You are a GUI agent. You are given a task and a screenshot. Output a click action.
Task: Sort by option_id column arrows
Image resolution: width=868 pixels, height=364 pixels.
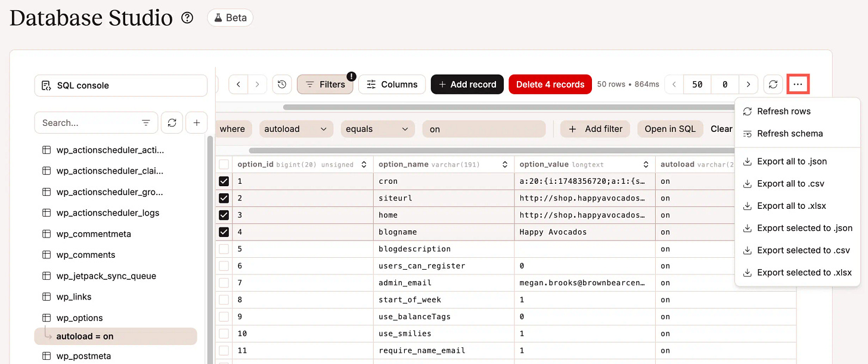click(364, 165)
